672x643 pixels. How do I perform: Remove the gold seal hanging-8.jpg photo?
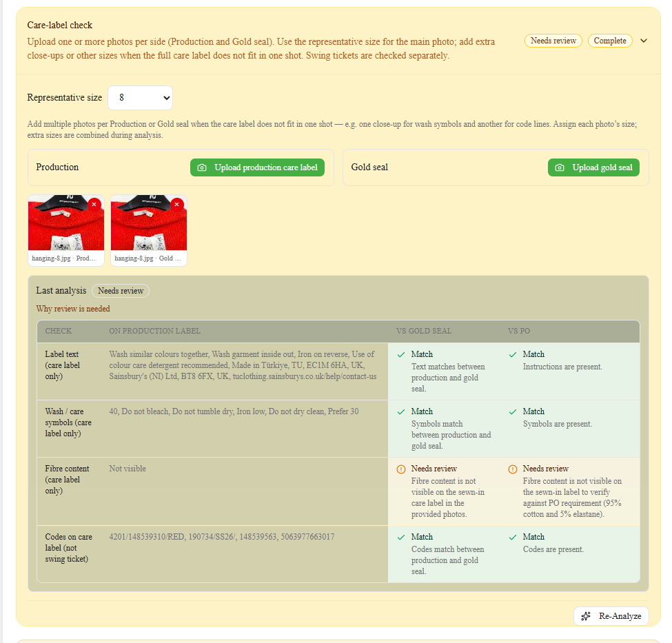pyautogui.click(x=176, y=205)
